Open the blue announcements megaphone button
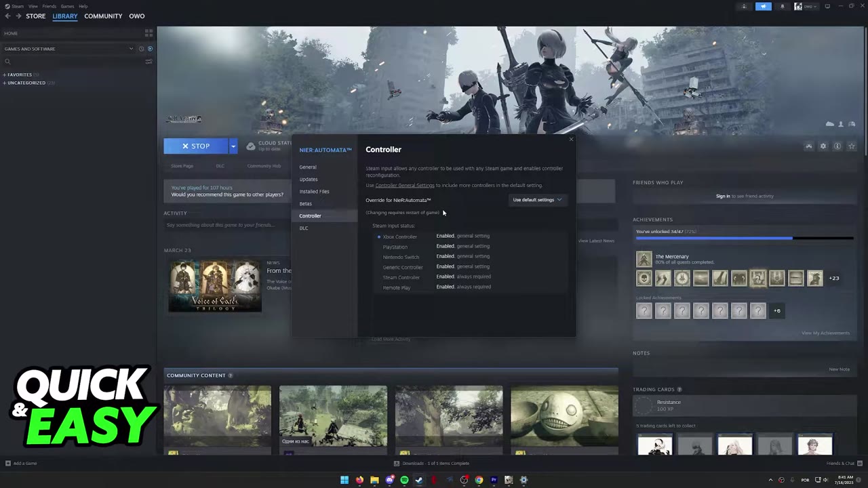 click(764, 6)
